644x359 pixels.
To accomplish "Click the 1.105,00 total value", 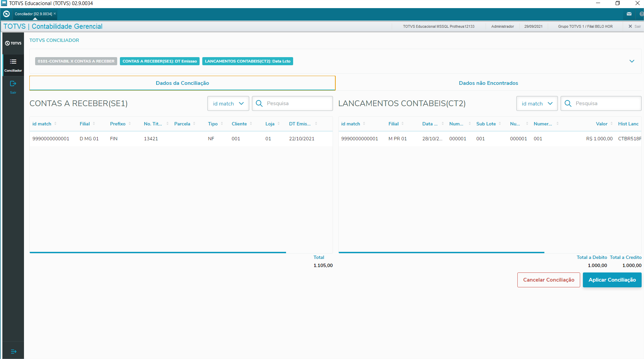I will pyautogui.click(x=323, y=265).
